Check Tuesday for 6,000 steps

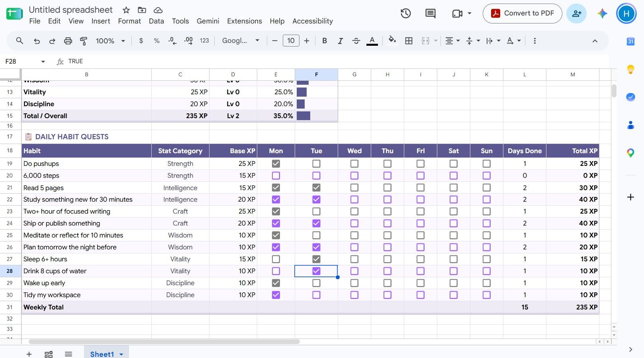(316, 175)
